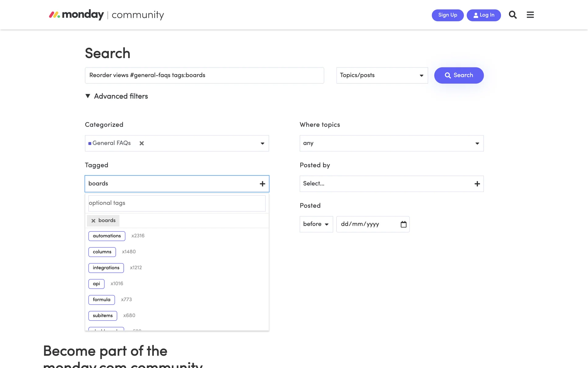Select the automations tag option
Image resolution: width=588 pixels, height=368 pixels.
pyautogui.click(x=107, y=236)
